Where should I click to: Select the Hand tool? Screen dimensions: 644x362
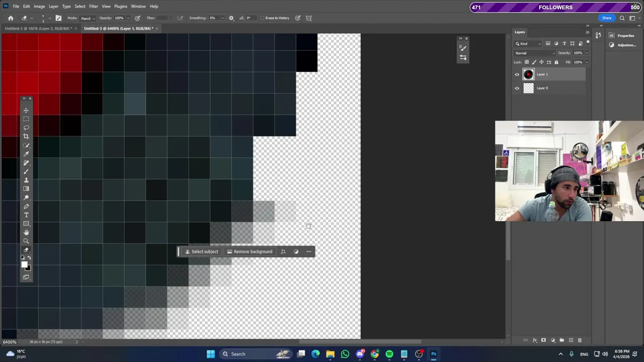coord(26,233)
